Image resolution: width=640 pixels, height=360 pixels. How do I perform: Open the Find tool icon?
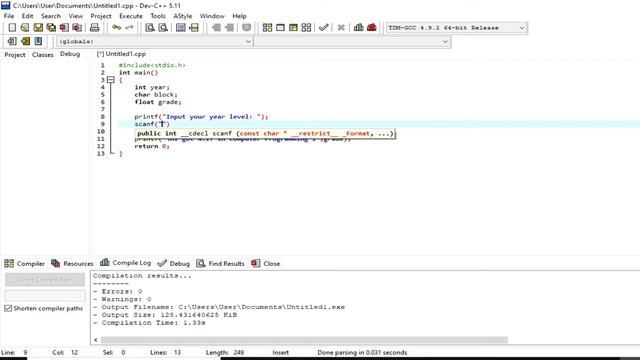(x=150, y=27)
